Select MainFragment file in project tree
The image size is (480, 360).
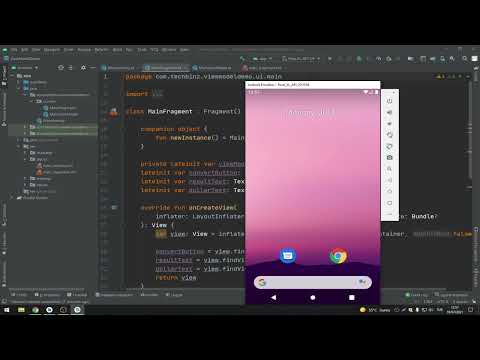(60, 108)
